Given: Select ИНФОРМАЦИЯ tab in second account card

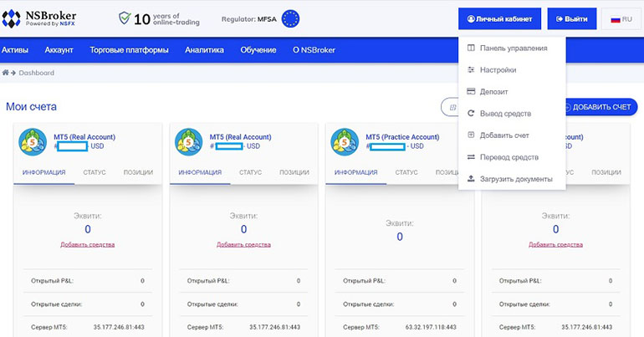Looking at the screenshot, I should click(200, 172).
